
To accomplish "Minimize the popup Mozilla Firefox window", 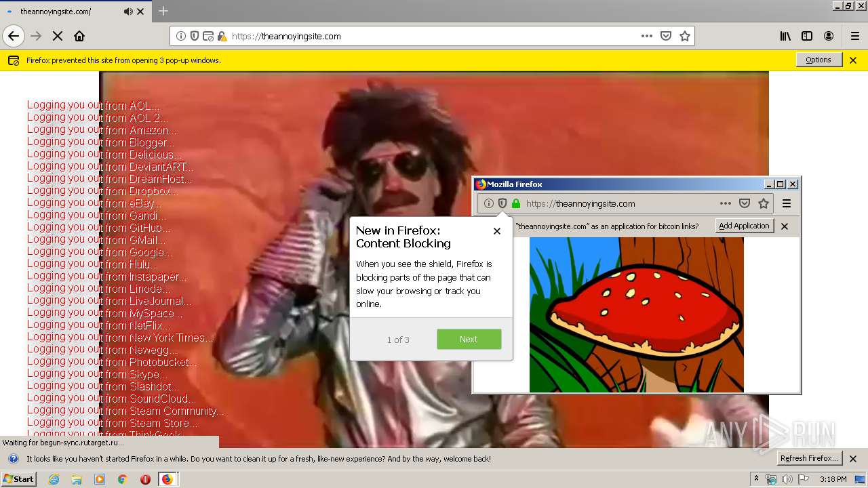I will 769,184.
